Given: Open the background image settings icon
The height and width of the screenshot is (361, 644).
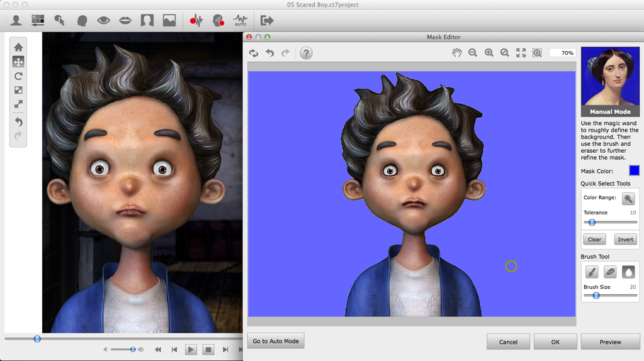Looking at the screenshot, I should [169, 20].
